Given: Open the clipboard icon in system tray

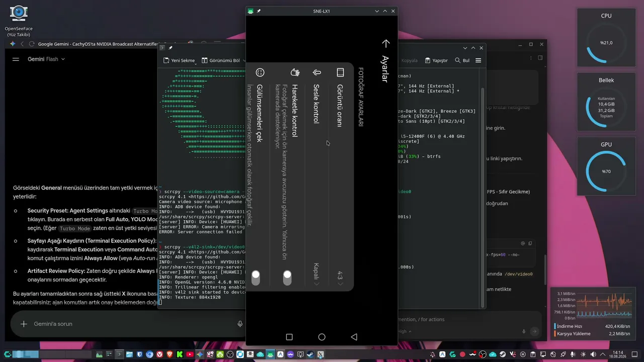Looking at the screenshot, I should 533,354.
